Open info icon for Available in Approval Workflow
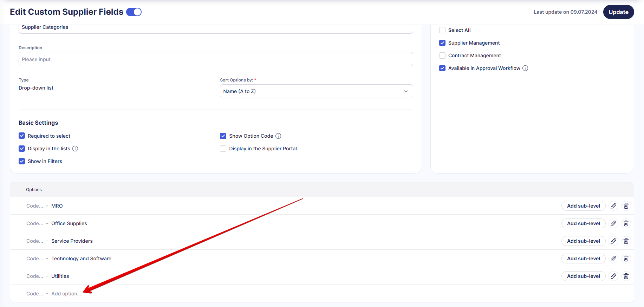 pos(525,68)
